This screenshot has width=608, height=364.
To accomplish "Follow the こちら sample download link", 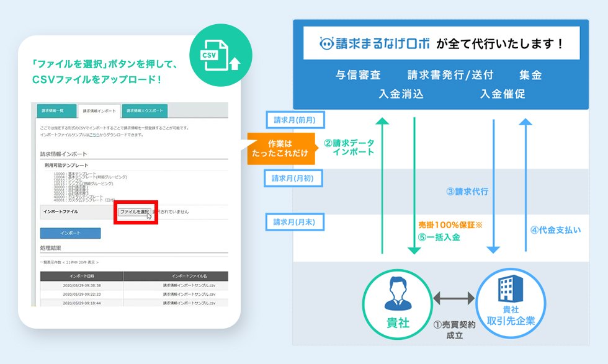I will pyautogui.click(x=94, y=135).
